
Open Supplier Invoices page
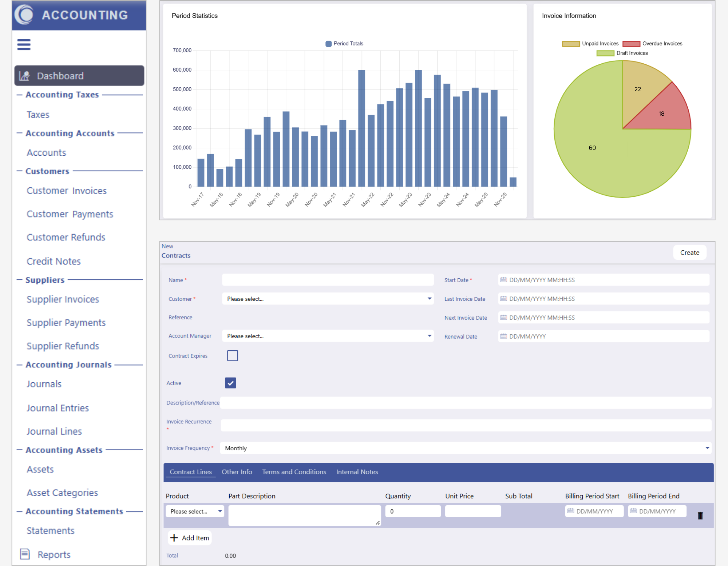tap(63, 299)
